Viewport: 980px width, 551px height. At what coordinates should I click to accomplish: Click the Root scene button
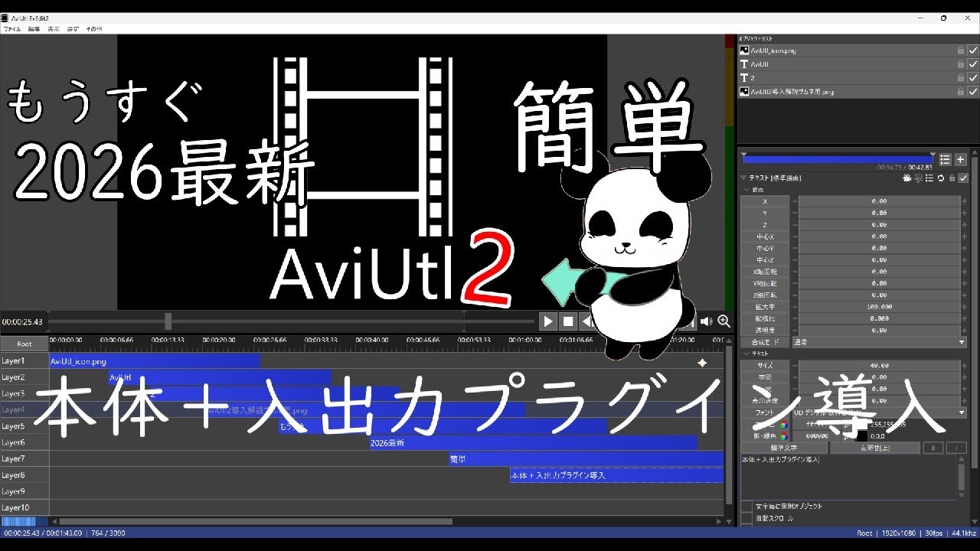pos(24,344)
